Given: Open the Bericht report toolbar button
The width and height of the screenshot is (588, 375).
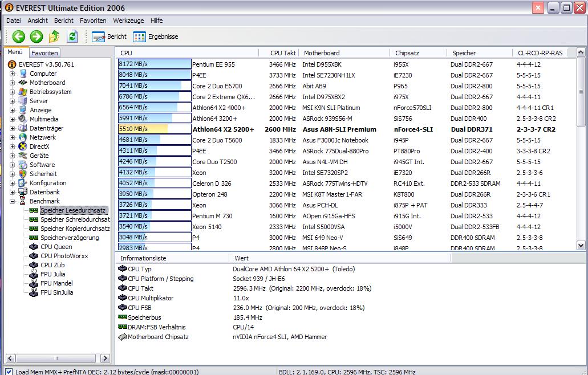Looking at the screenshot, I should point(109,36).
